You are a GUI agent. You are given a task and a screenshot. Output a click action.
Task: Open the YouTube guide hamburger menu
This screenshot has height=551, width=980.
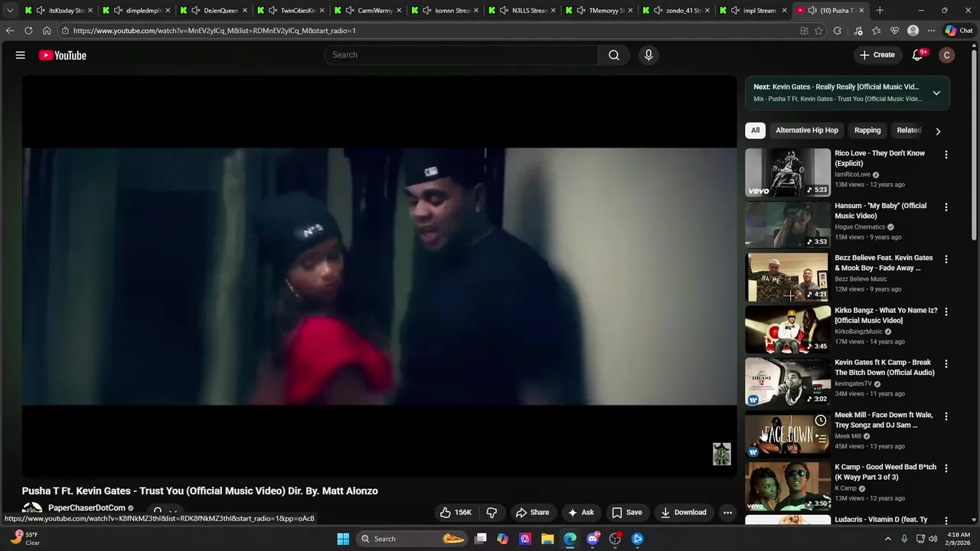[21, 55]
